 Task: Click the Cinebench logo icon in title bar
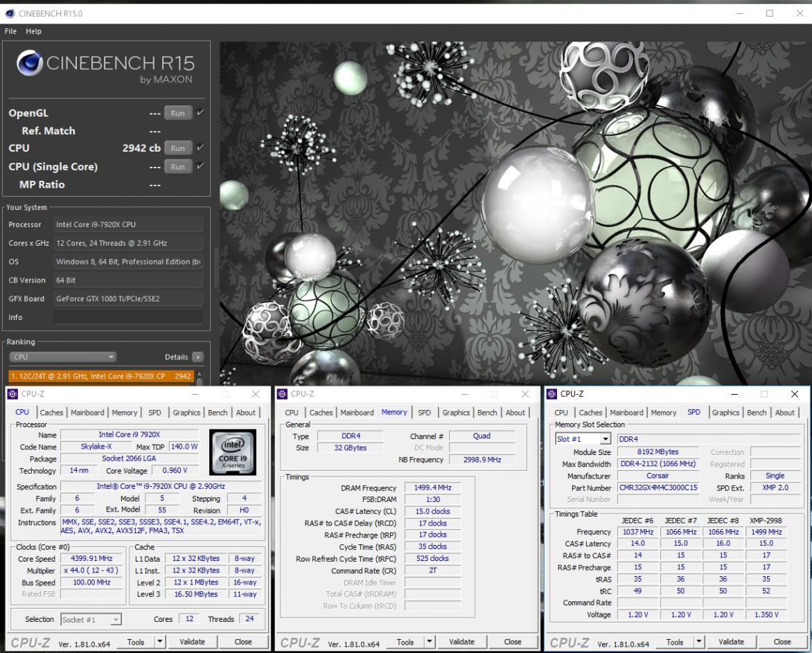pyautogui.click(x=9, y=13)
